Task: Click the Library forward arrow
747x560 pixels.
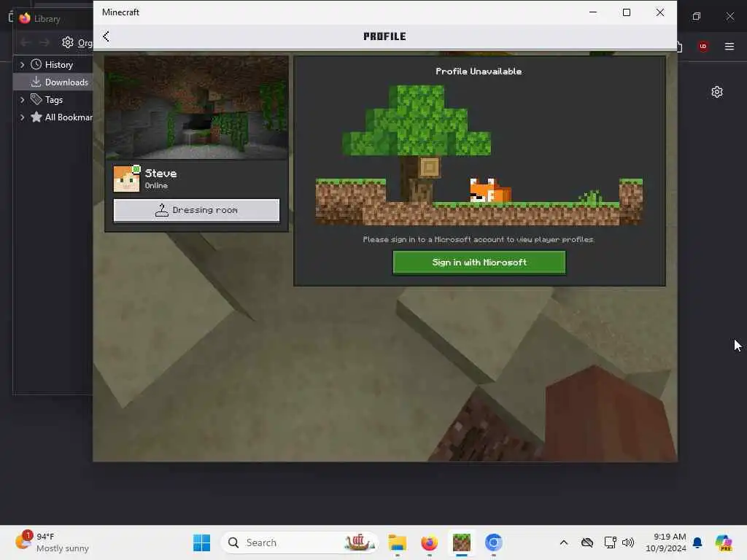Action: pyautogui.click(x=44, y=43)
